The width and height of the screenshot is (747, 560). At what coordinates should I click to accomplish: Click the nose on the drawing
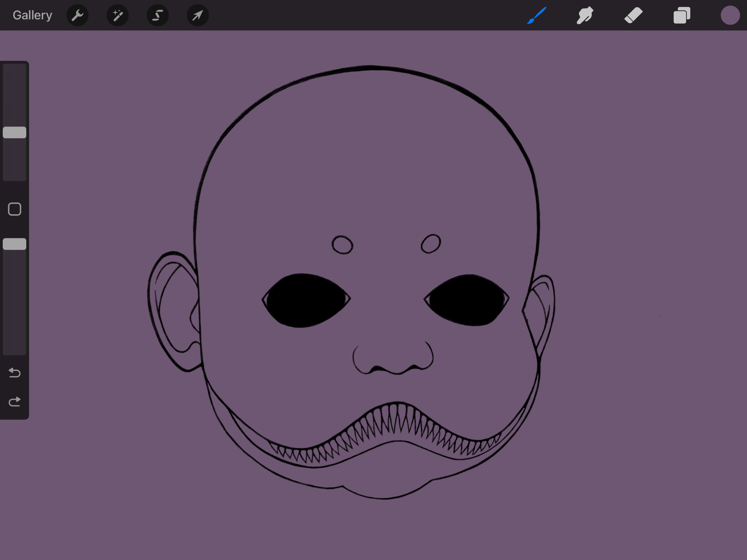tap(393, 358)
